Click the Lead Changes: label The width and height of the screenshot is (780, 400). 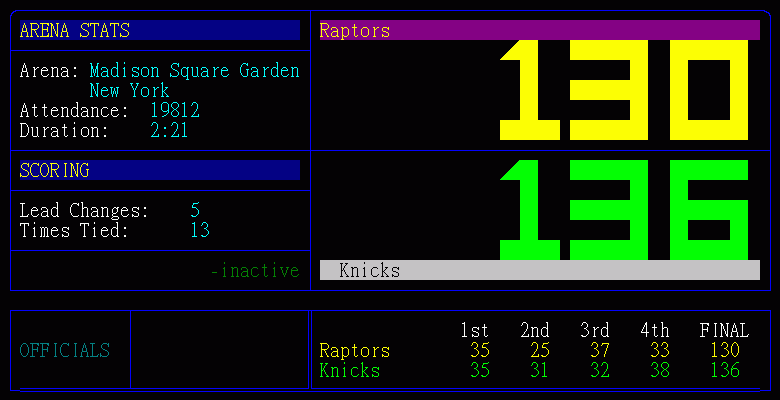point(84,210)
